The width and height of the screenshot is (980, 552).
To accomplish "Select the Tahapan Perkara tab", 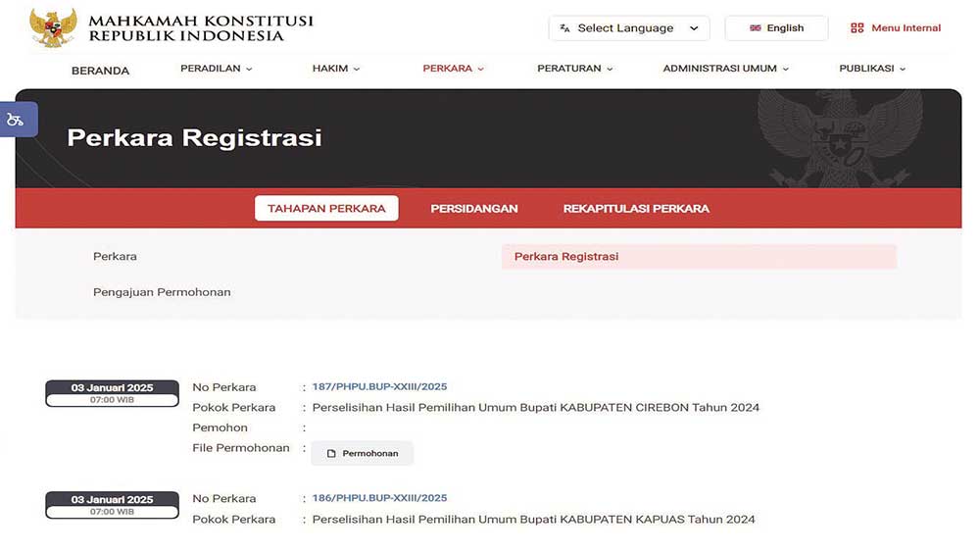I will [x=326, y=208].
